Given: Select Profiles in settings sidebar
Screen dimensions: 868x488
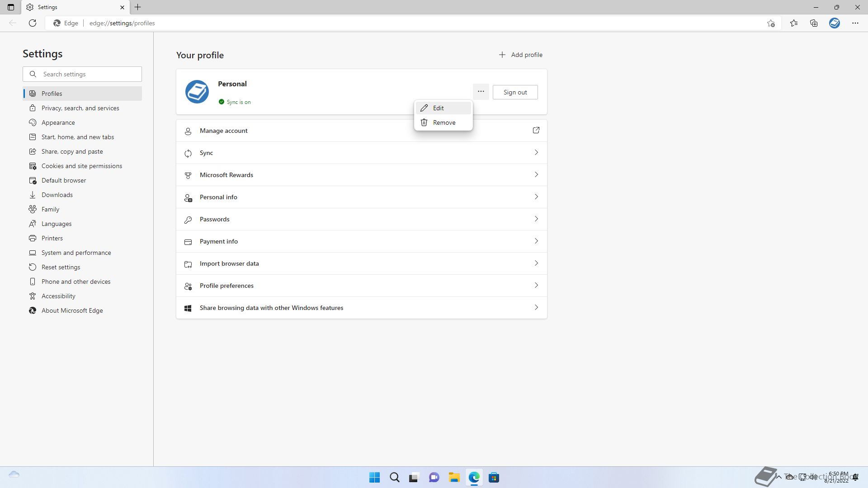Looking at the screenshot, I should (x=82, y=94).
